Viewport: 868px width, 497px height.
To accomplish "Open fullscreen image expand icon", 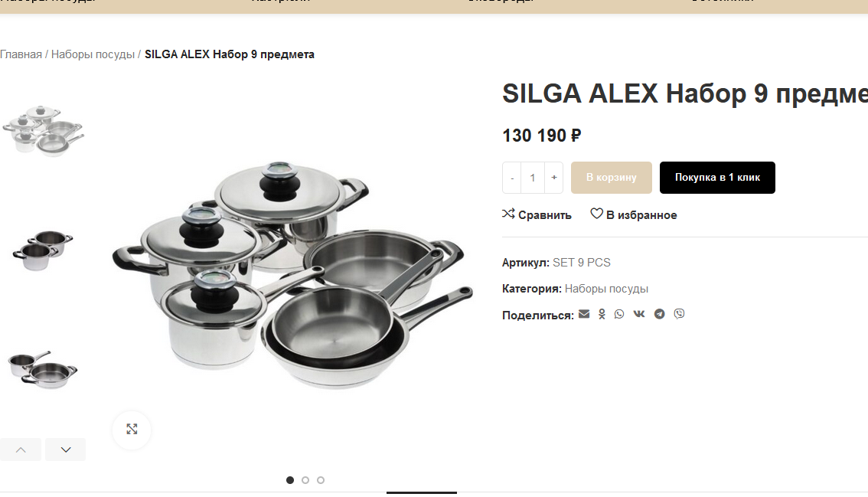I will (132, 430).
